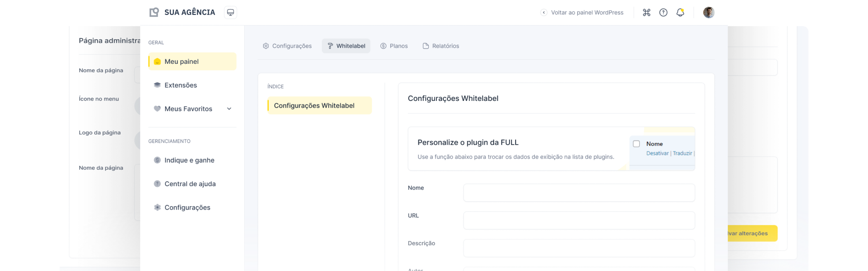Viewport: 868px width, 271px height.
Task: Check the Nome plugin checkbox
Action: [636, 144]
